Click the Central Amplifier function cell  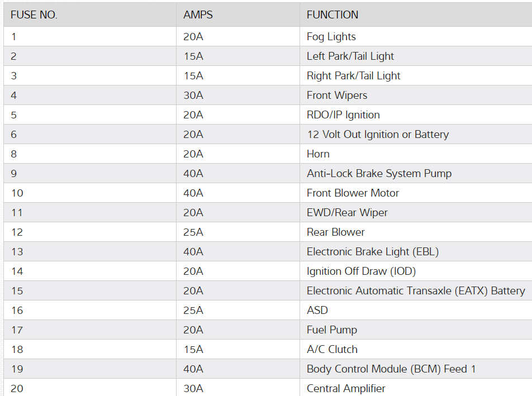[346, 389]
